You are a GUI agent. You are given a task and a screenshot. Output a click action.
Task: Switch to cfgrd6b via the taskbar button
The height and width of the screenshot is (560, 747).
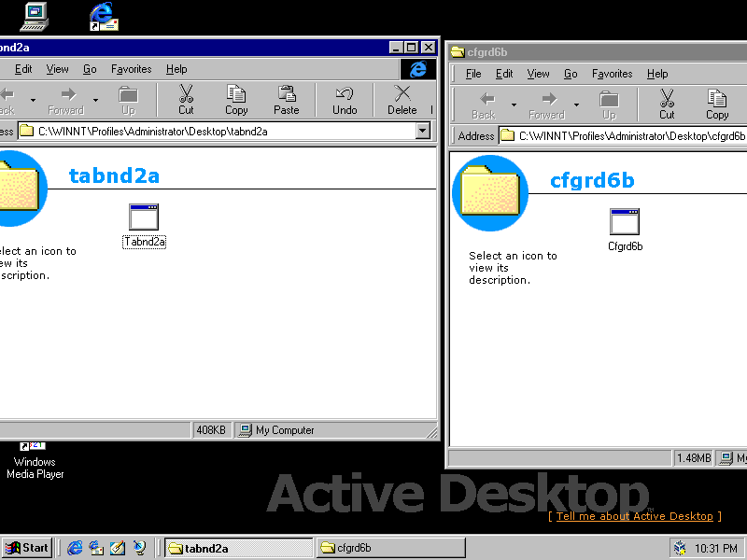tap(390, 548)
